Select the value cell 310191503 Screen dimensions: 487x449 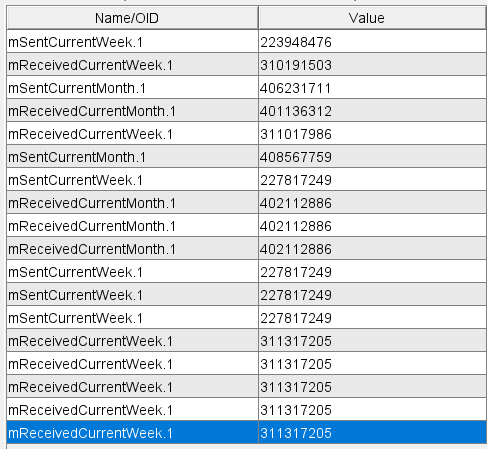coord(372,65)
